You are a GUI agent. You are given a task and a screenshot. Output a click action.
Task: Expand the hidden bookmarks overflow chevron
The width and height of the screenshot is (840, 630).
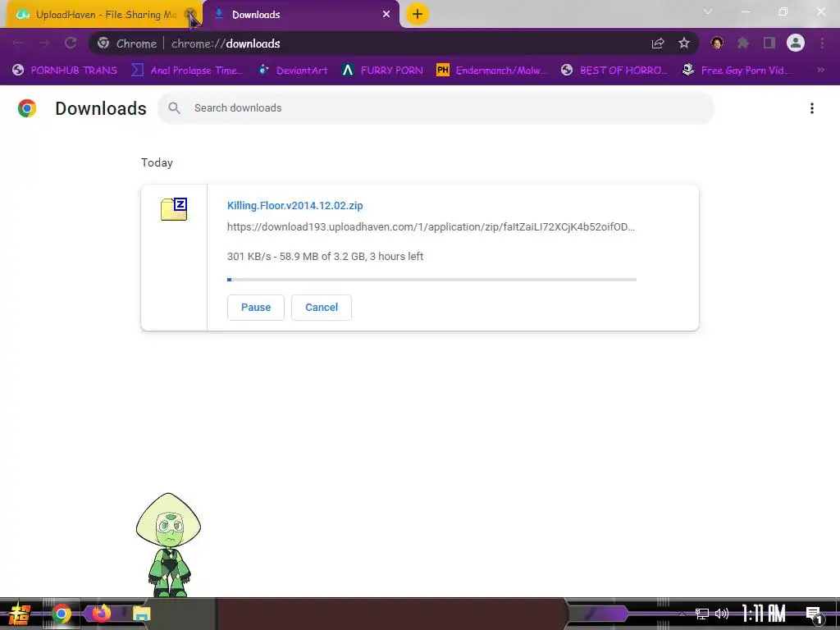click(x=820, y=71)
